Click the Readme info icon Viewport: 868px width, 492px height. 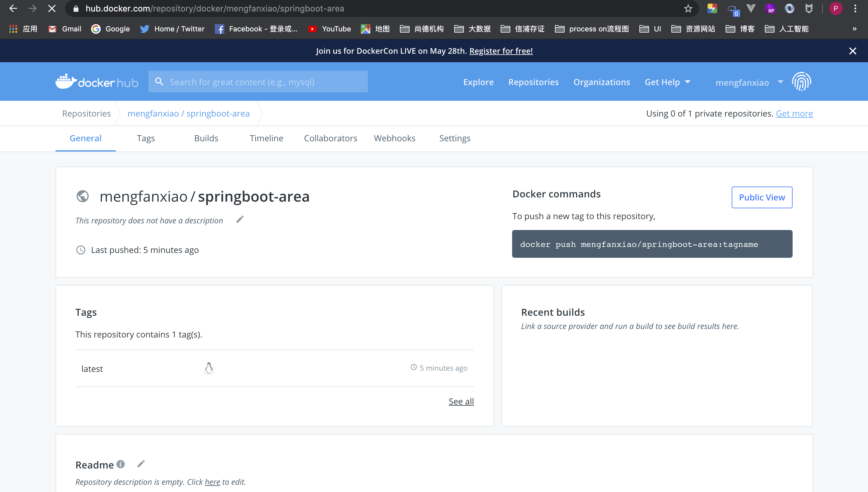click(x=121, y=464)
